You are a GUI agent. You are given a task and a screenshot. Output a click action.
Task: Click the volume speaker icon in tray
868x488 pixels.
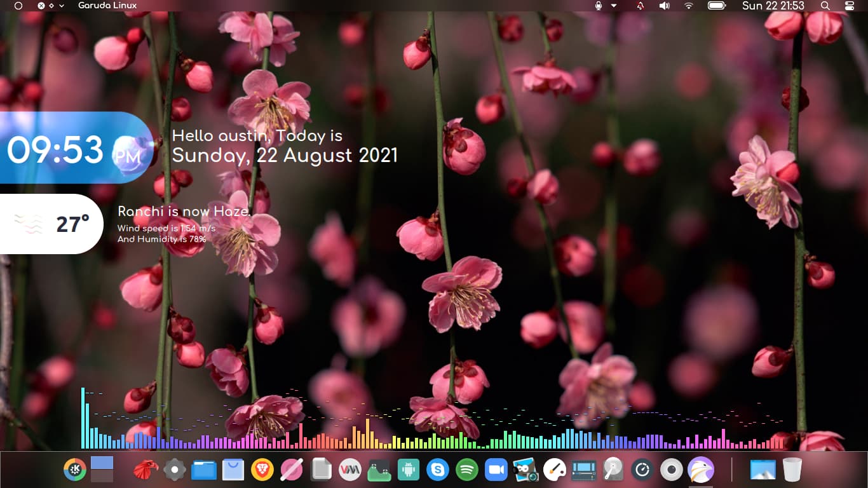[x=664, y=6]
